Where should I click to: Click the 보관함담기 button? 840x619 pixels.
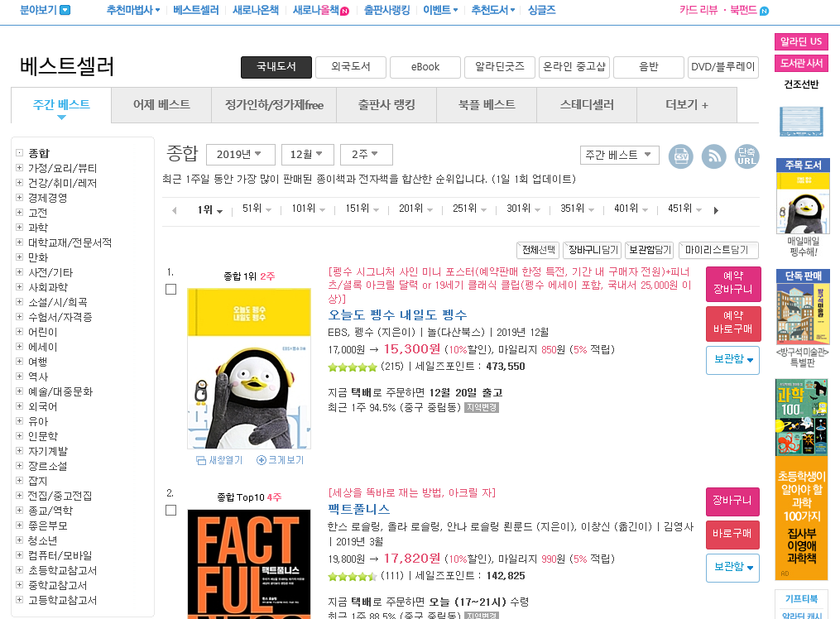tap(650, 250)
